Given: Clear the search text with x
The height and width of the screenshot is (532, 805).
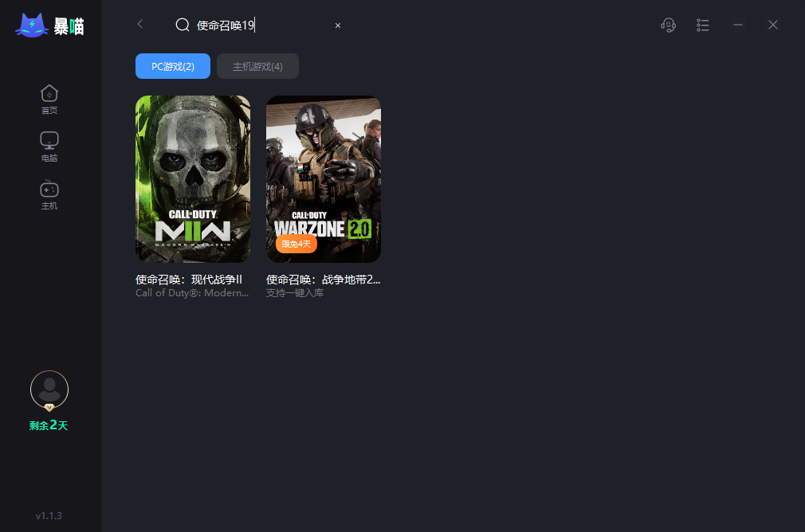Looking at the screenshot, I should point(338,25).
